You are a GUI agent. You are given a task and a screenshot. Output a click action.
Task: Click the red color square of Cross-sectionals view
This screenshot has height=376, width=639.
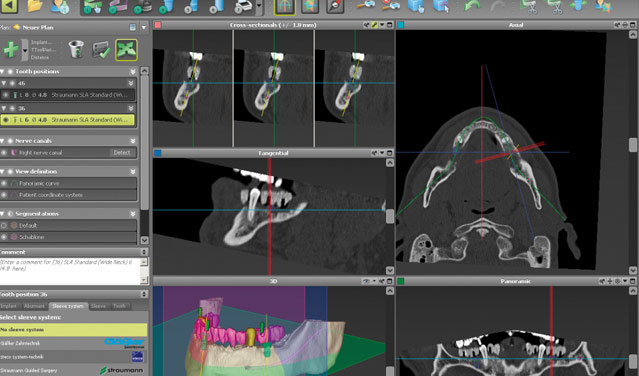tap(158, 25)
